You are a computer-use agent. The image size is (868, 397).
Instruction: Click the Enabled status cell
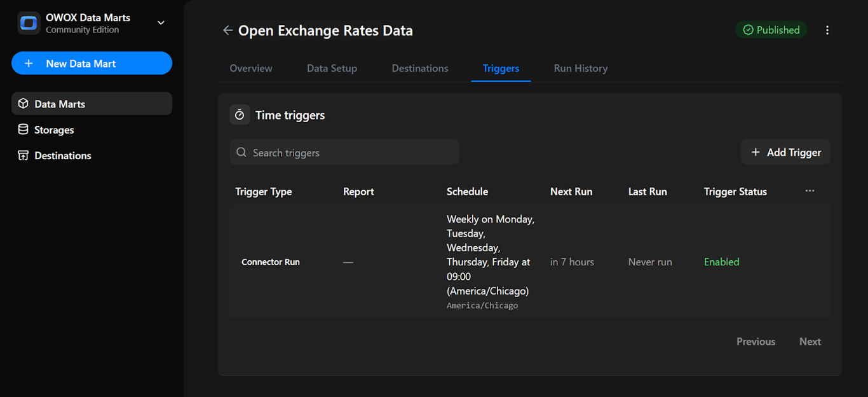point(722,261)
